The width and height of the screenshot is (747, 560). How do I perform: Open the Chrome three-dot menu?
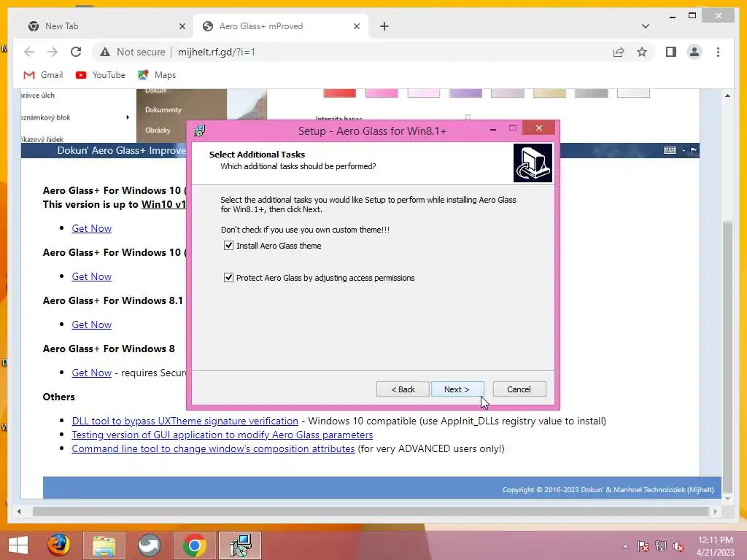pyautogui.click(x=718, y=52)
